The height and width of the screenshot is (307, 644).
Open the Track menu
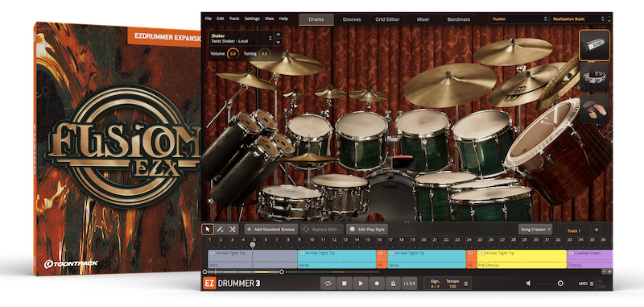[x=234, y=19]
